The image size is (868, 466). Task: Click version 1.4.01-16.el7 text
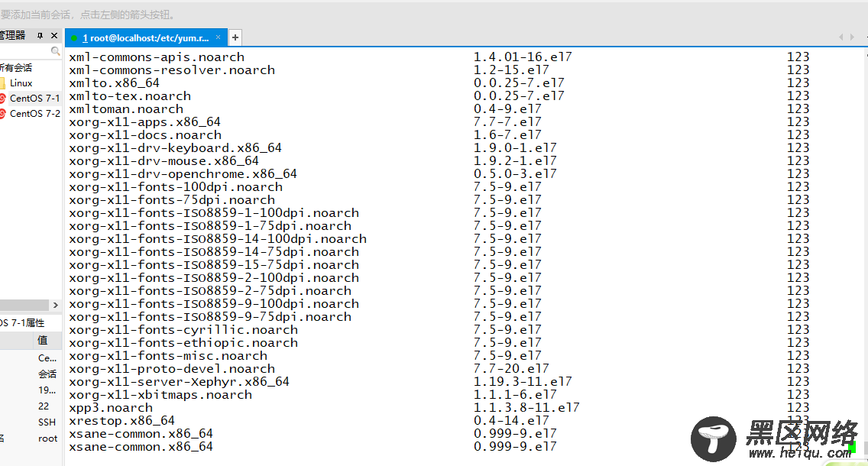523,57
